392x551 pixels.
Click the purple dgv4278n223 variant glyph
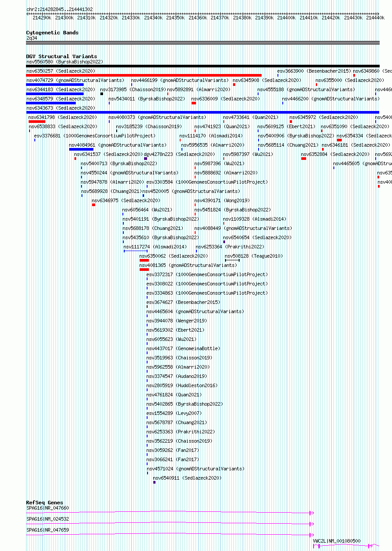[x=145, y=159]
